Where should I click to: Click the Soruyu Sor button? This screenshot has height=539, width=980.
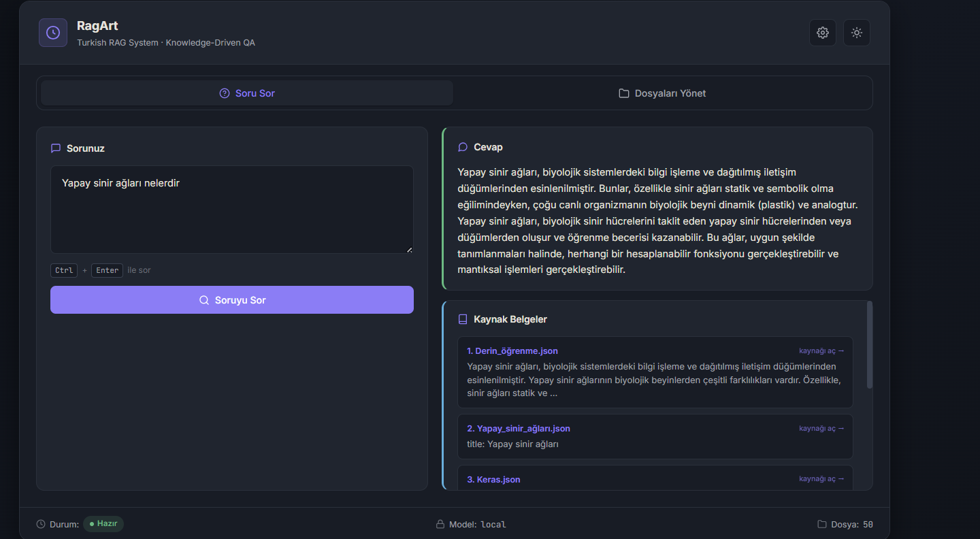(232, 300)
